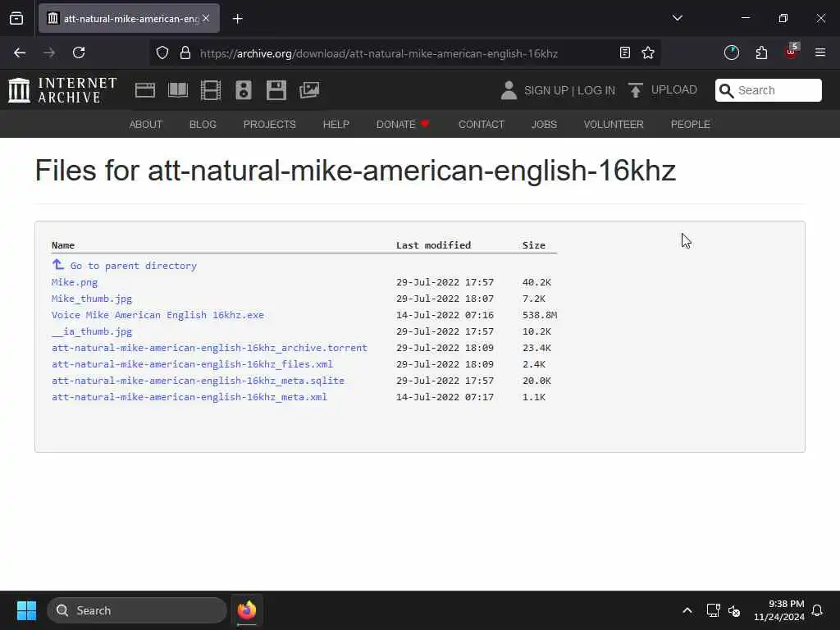This screenshot has width=840, height=630.
Task: Click the 538.8M size value
Action: coord(540,315)
